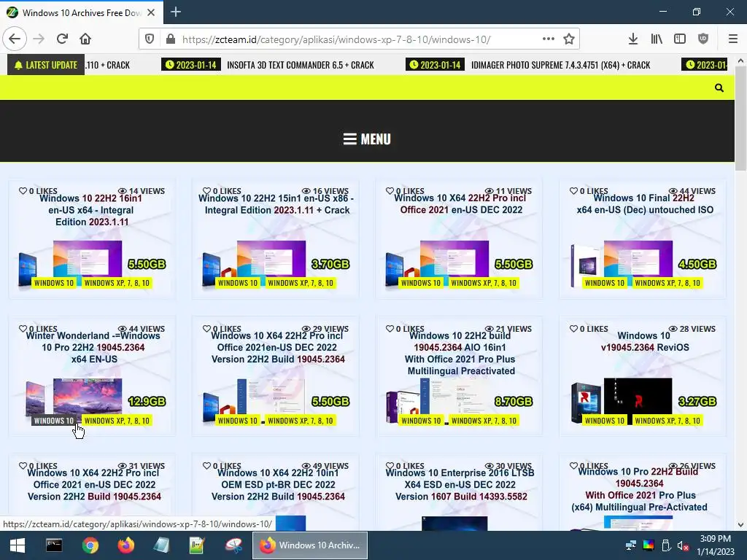The width and height of the screenshot is (747, 560).
Task: Open Insofta 3D Text Commander ticker item
Action: coord(300,65)
